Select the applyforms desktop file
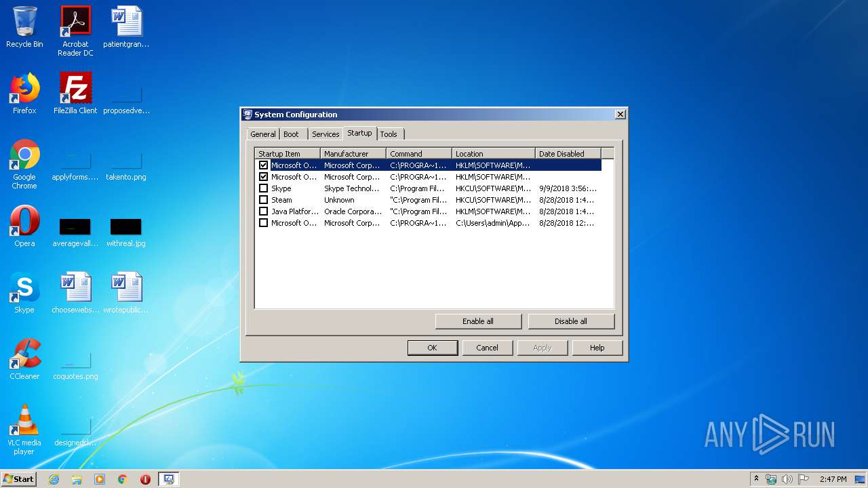The width and height of the screenshot is (868, 488). (75, 166)
